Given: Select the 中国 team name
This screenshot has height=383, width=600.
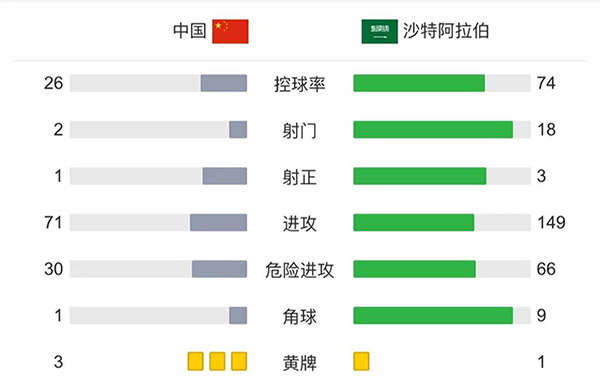Looking at the screenshot, I should tap(189, 31).
